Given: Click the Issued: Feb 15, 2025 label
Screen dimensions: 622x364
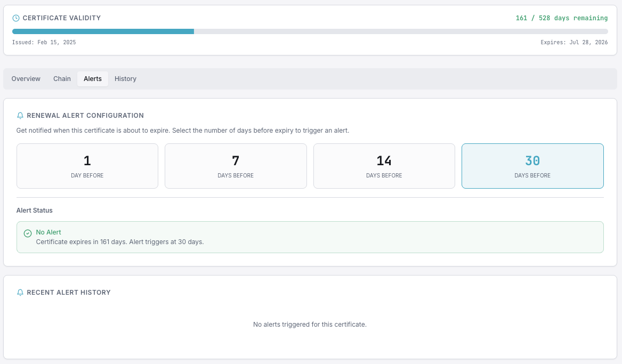Looking at the screenshot, I should [44, 42].
